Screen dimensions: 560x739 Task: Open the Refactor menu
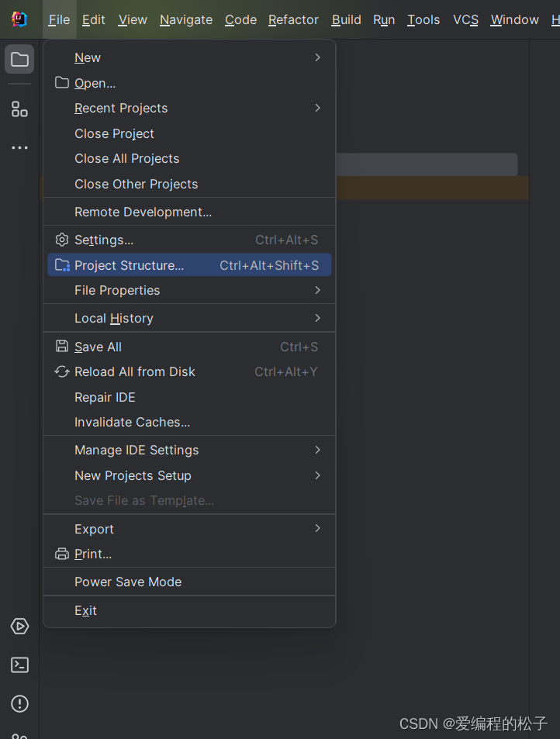pos(293,20)
